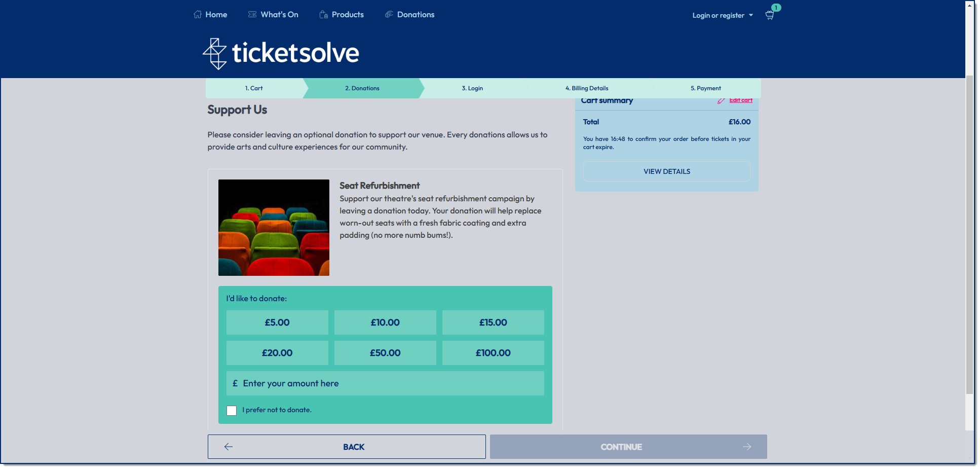Viewport: 980px width, 469px height.
Task: Open the Edit cart link
Action: pos(741,100)
